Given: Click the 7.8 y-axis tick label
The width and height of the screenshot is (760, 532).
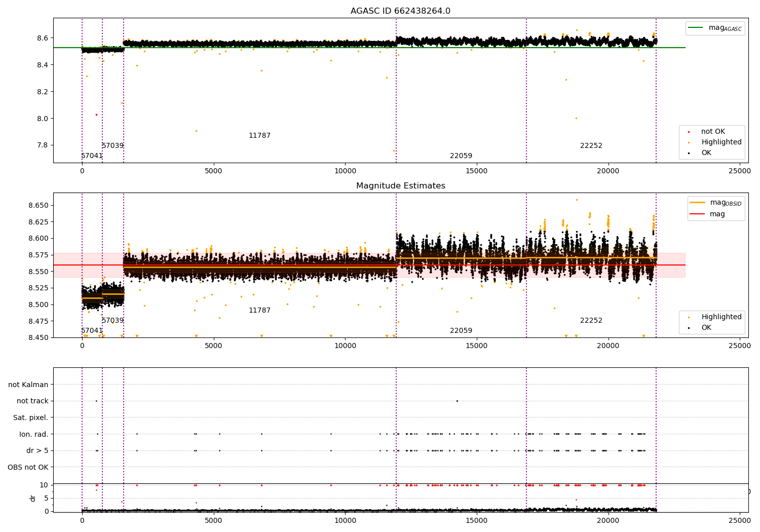Looking at the screenshot, I should pos(43,145).
